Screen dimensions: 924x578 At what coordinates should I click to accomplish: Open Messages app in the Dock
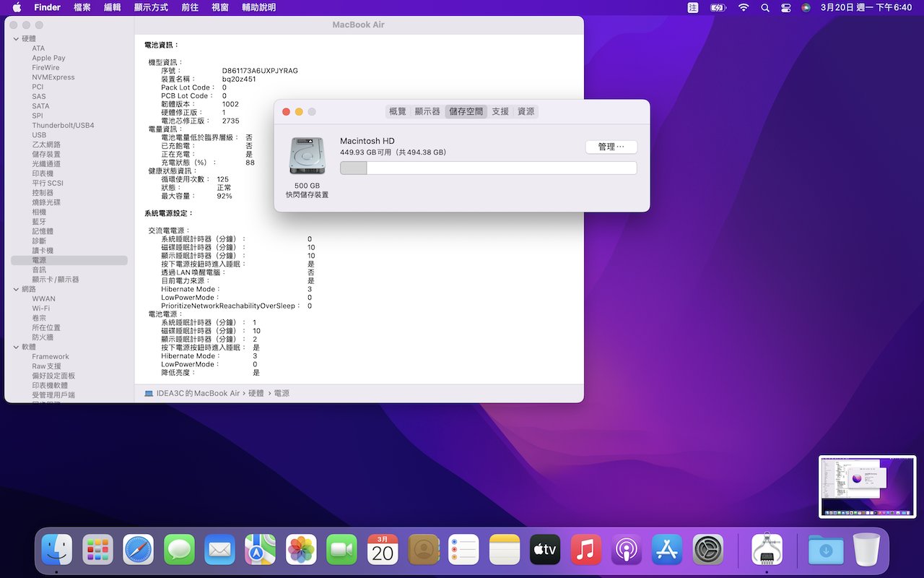[x=179, y=550]
